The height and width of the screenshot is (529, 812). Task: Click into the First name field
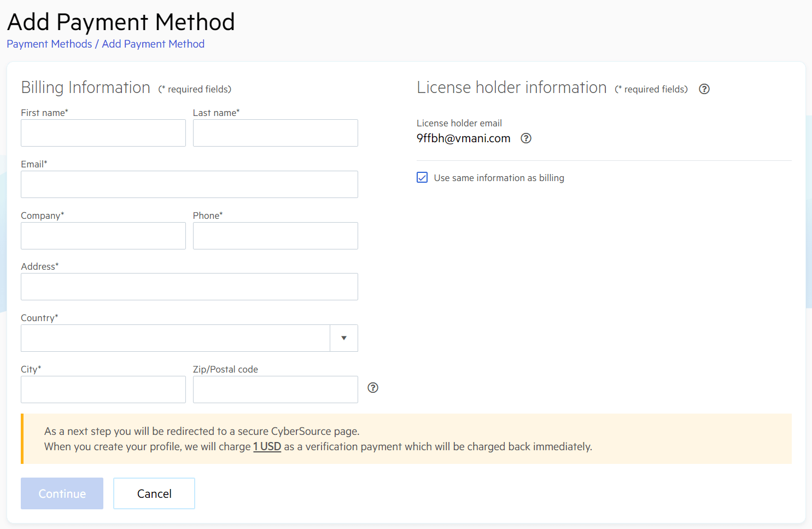pos(103,133)
